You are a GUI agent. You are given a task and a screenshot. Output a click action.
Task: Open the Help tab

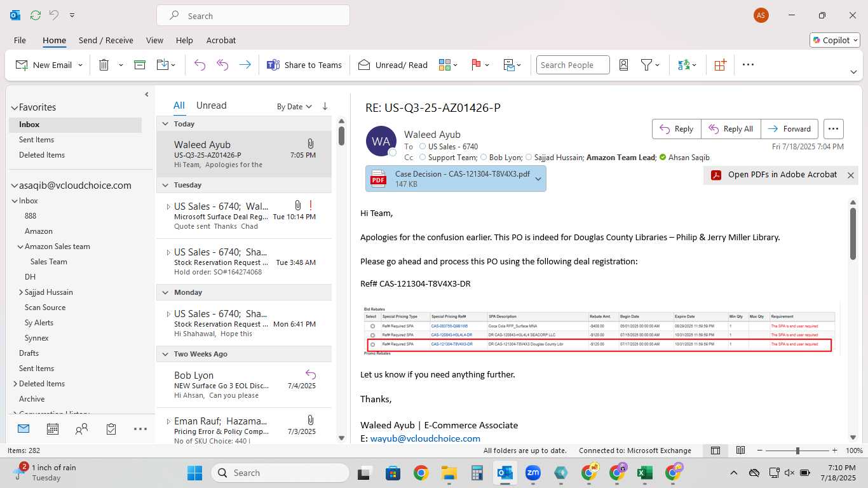(184, 40)
